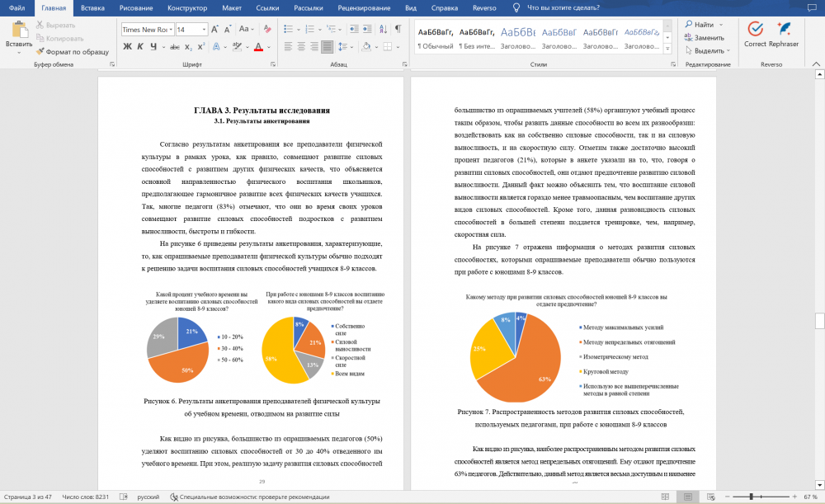Open the Выделить select menu

coord(708,51)
